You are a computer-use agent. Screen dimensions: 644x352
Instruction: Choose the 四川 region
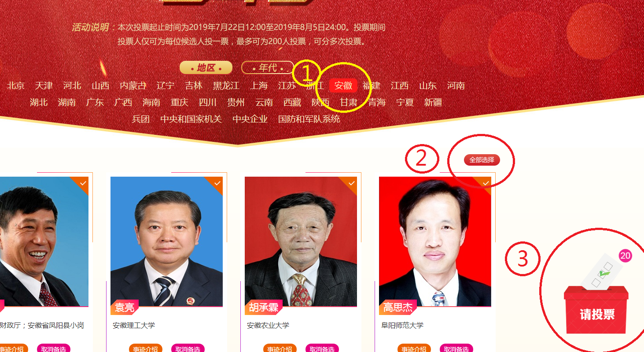208,102
